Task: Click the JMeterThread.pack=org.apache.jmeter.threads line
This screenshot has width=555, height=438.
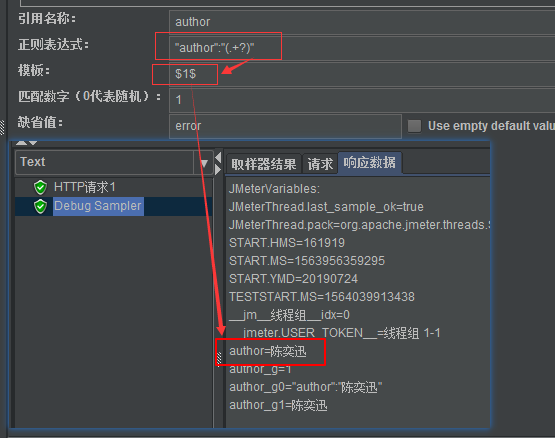Action: point(359,225)
